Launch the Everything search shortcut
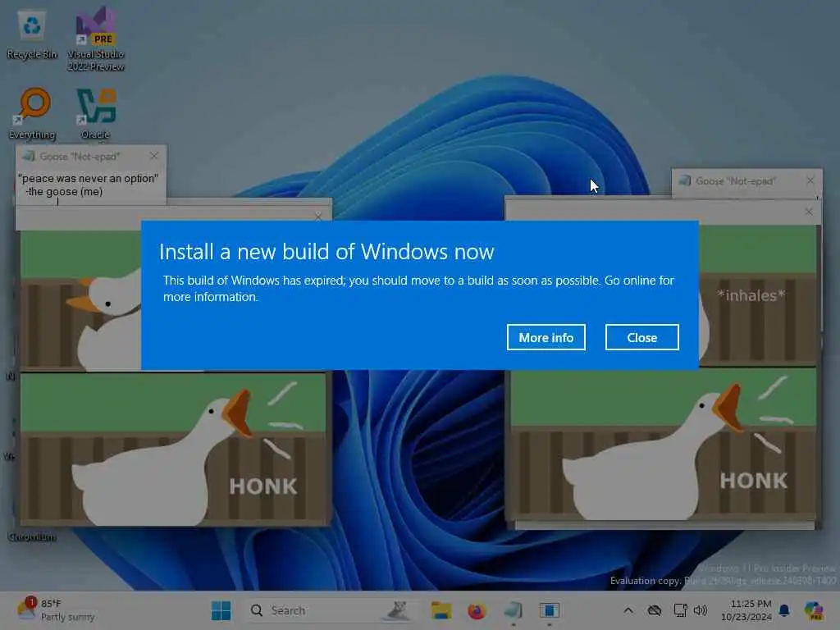This screenshot has height=630, width=840. click(x=33, y=113)
